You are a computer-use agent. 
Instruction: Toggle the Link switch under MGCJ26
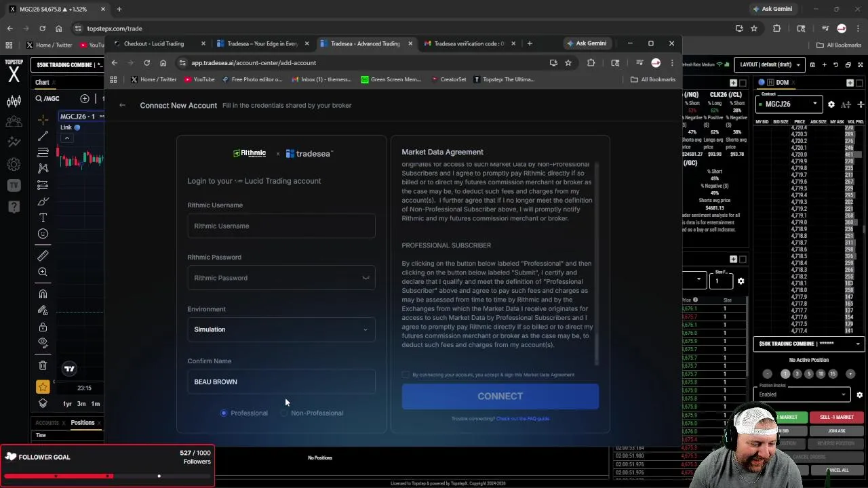tap(77, 127)
